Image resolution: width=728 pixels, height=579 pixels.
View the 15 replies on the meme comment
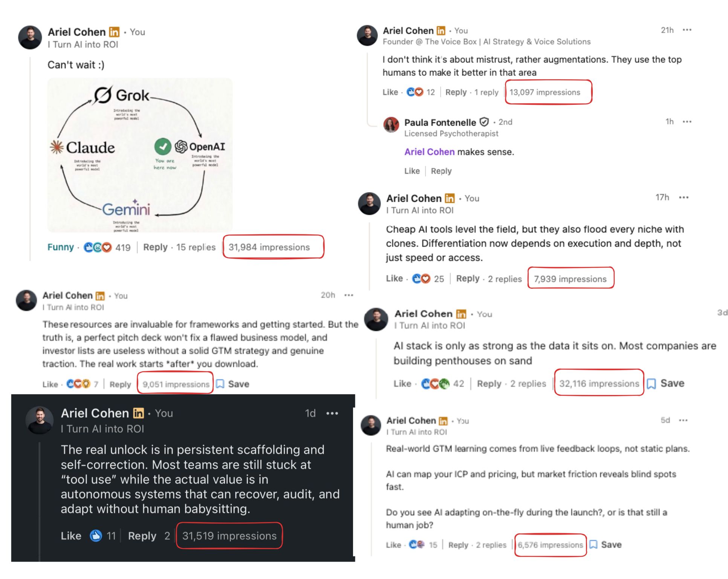click(196, 247)
